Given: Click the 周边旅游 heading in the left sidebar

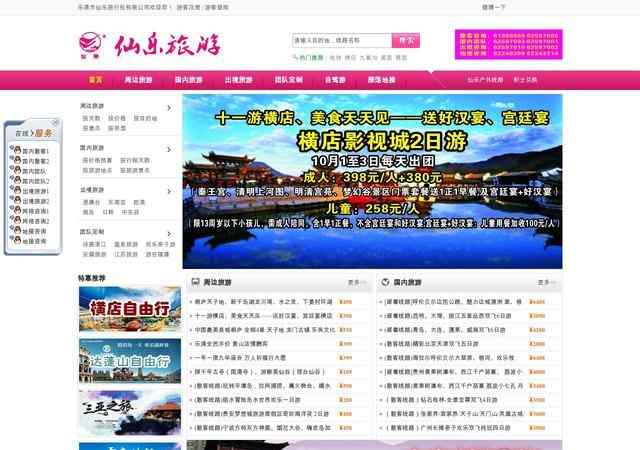Looking at the screenshot, I should tap(92, 106).
